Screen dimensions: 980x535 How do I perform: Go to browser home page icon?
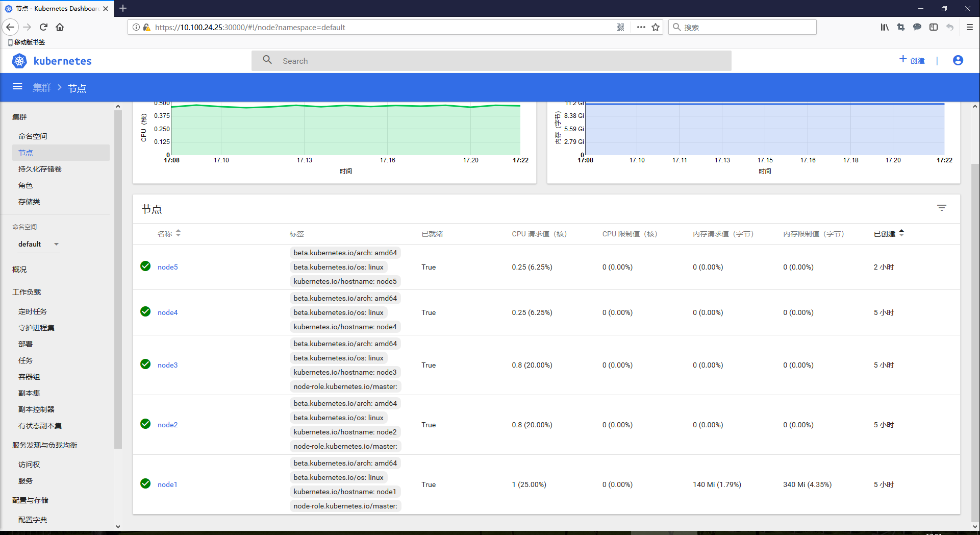point(60,27)
